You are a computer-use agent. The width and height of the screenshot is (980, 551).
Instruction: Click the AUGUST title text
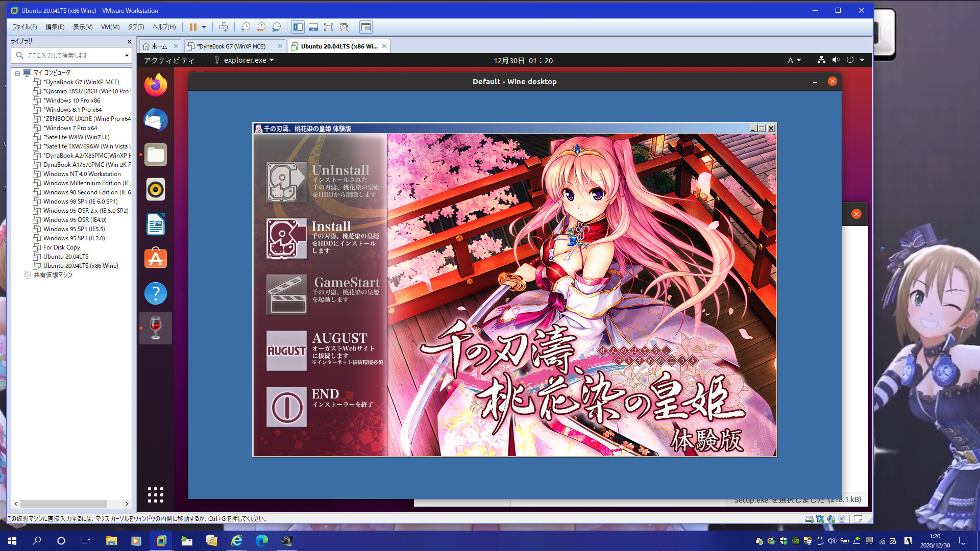click(339, 338)
